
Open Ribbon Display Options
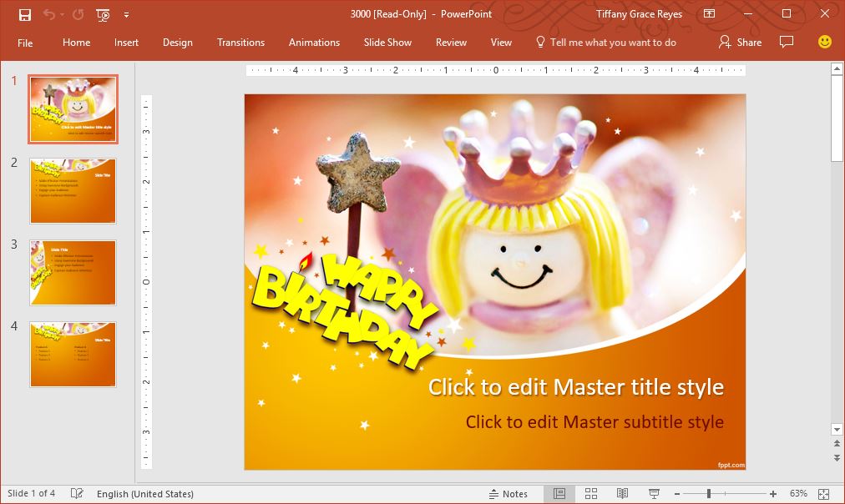coord(709,14)
